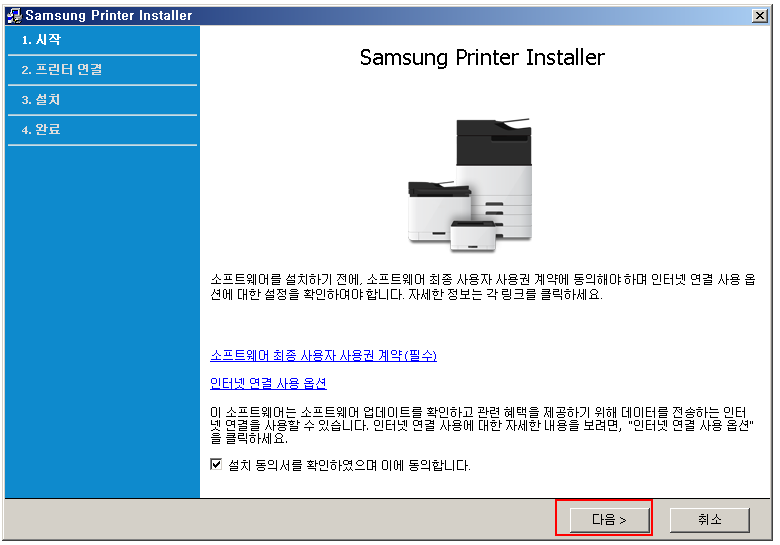Open the 인터넷 연결 사용 옵션 link
Viewport: 780px width, 545px height.
coord(268,383)
